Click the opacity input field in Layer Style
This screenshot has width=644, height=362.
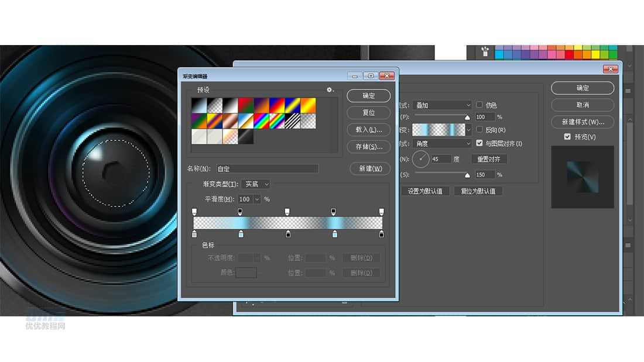point(485,117)
